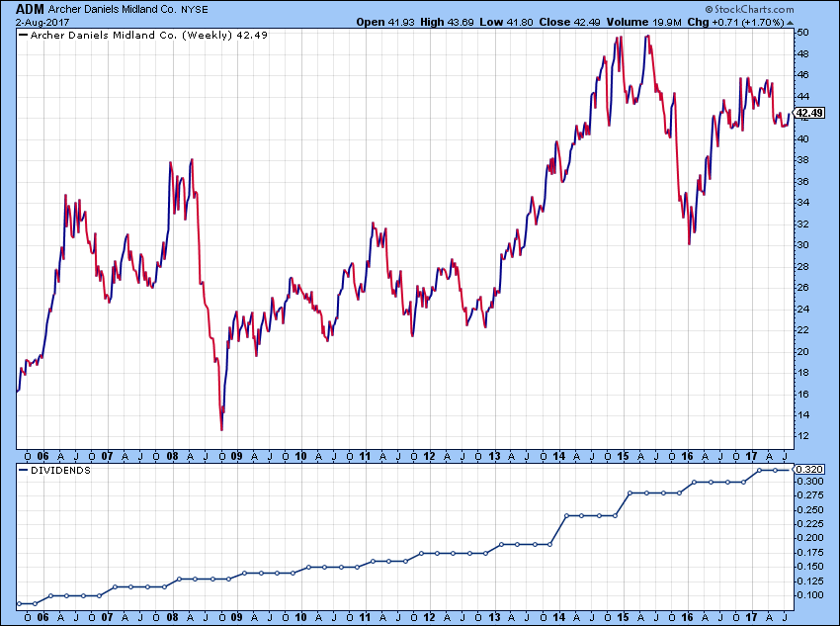Click year 17 on price chart time axis
Screen dimensions: 840x626
(x=752, y=457)
